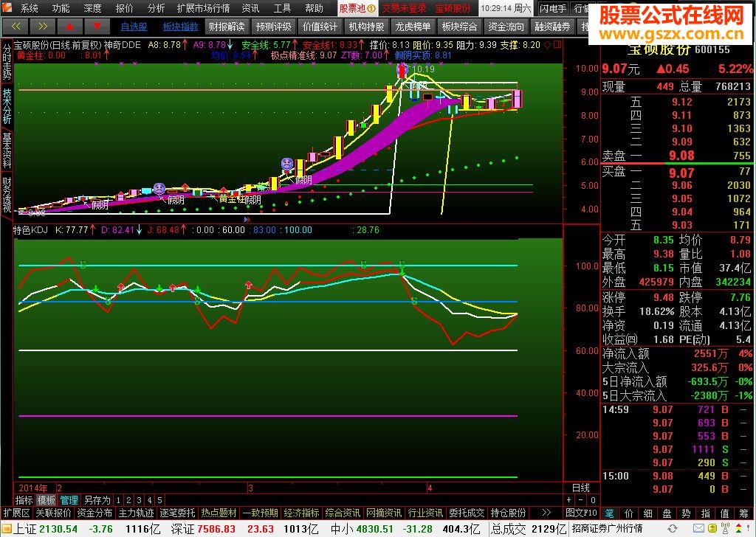Switch to the 基本资料 side tab
Viewport: 756px width, 537px height.
pyautogui.click(x=7, y=150)
